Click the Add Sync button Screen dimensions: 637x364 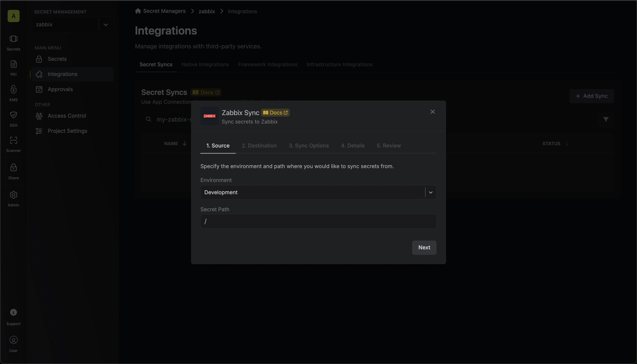click(x=591, y=96)
